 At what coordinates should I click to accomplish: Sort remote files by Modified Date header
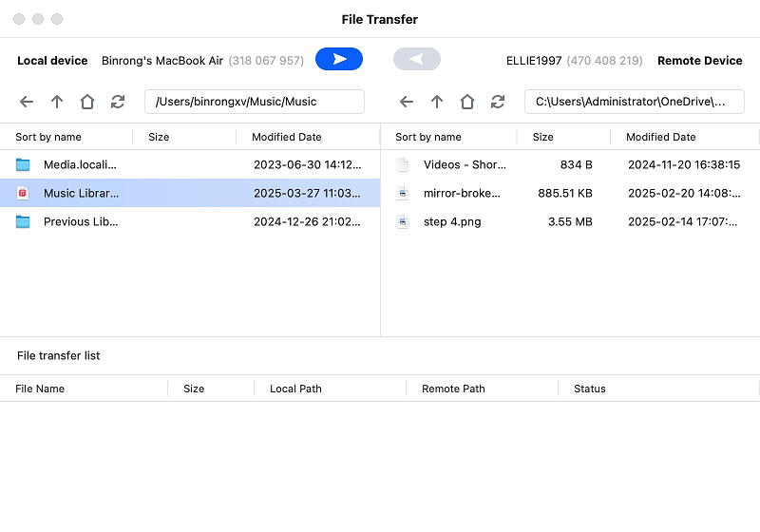click(x=661, y=137)
